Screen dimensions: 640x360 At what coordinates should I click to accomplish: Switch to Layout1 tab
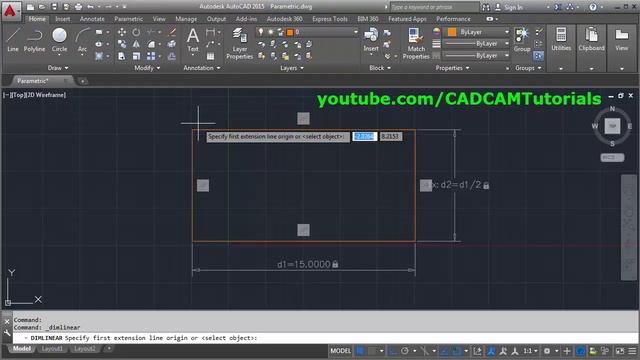pyautogui.click(x=52, y=349)
